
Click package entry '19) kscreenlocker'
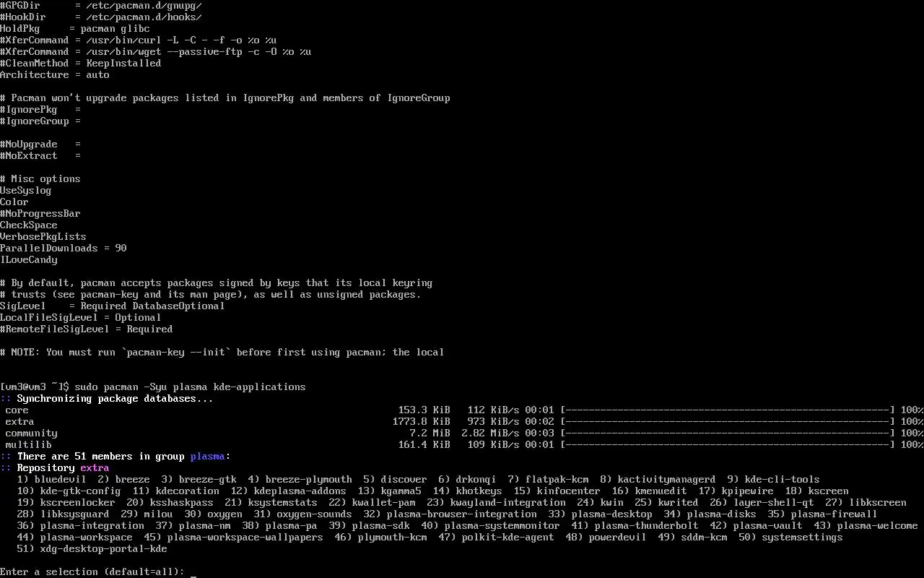pos(66,503)
